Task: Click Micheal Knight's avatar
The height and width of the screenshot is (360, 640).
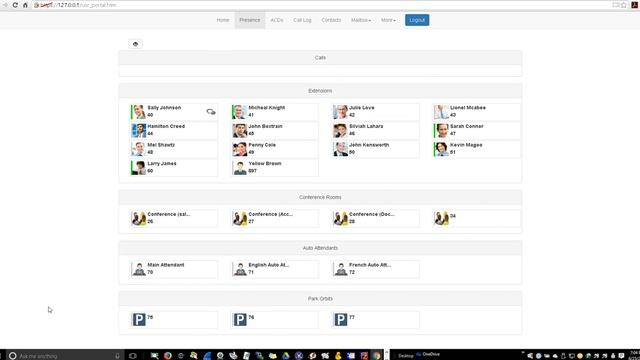Action: pos(240,112)
